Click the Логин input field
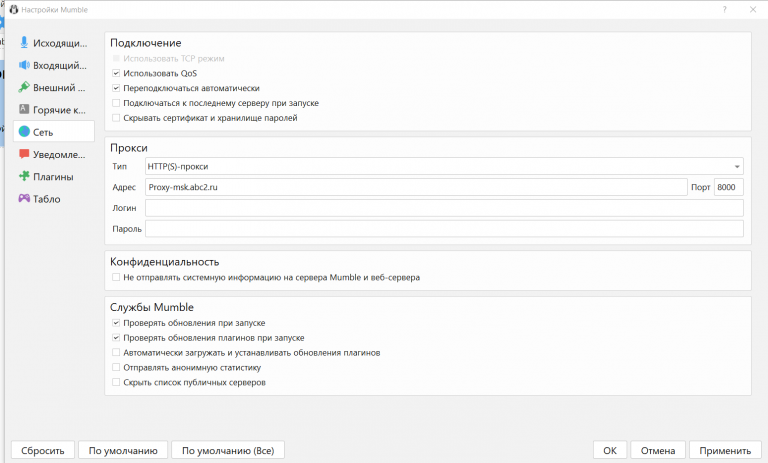The width and height of the screenshot is (768, 463). [x=444, y=208]
